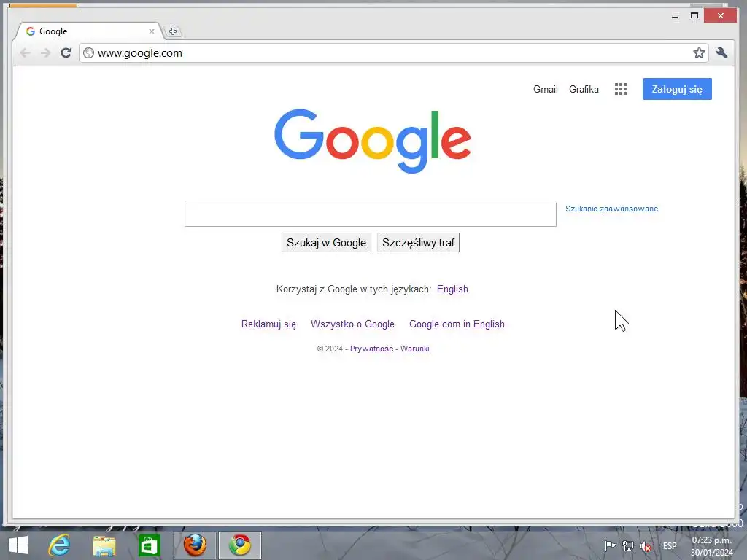This screenshot has height=560, width=747.
Task: Open the Windows Start button
Action: click(x=18, y=545)
